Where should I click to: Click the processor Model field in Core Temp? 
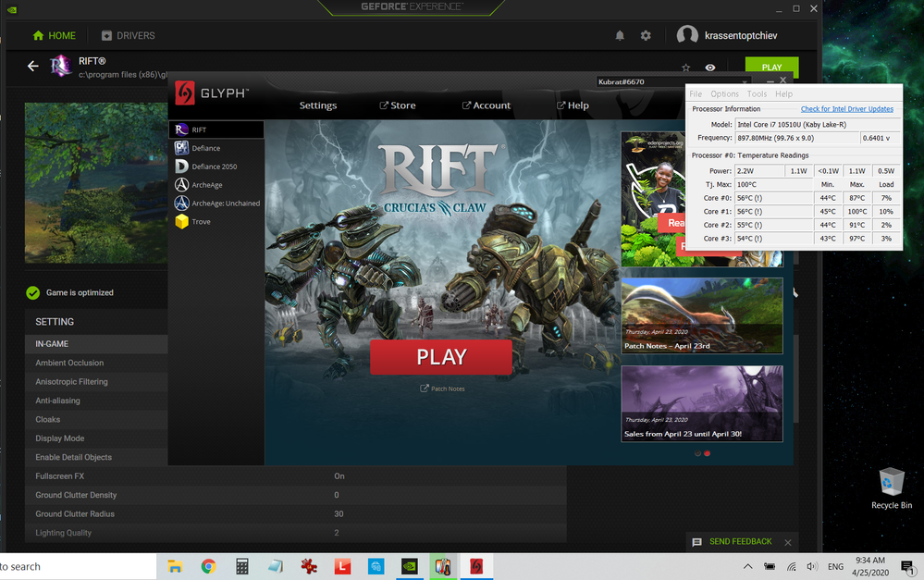coord(818,124)
